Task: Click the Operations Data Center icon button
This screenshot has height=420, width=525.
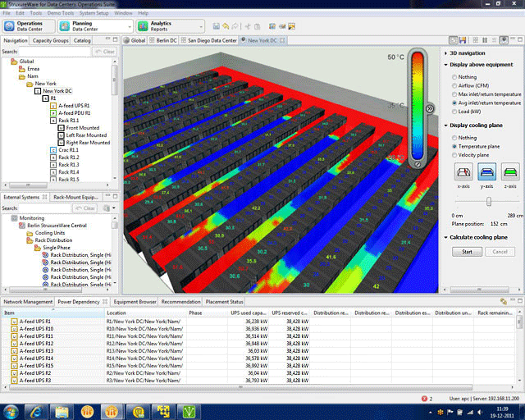Action: [10, 27]
